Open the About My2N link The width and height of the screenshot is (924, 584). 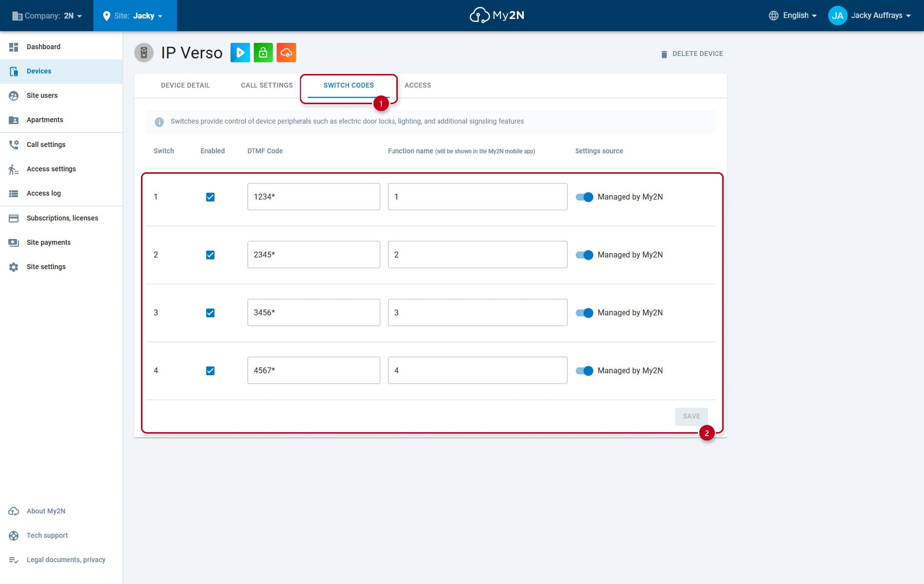click(x=61, y=511)
